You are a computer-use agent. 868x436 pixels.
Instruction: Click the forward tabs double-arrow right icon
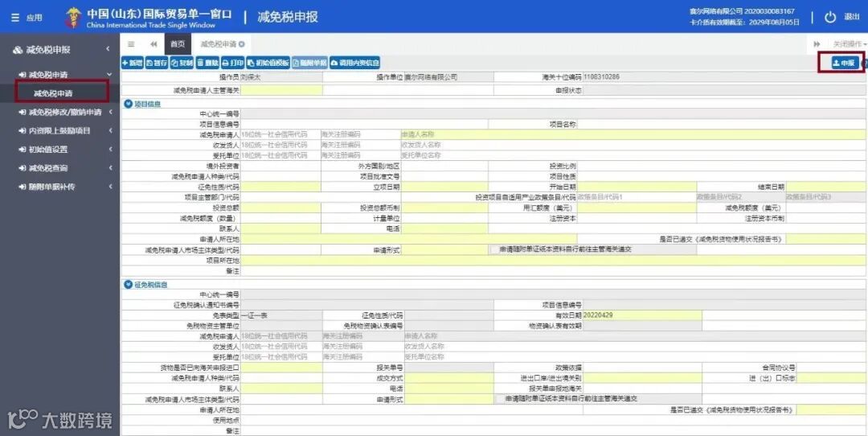click(x=817, y=44)
